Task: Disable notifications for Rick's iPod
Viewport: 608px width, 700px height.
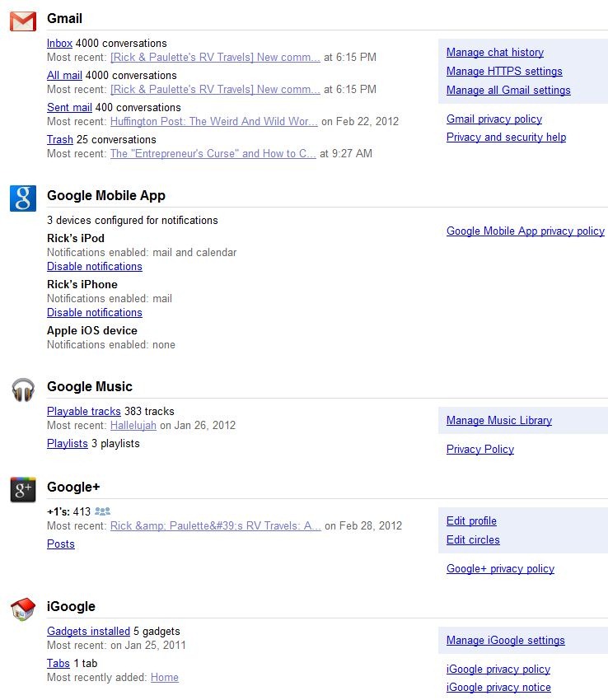Action: pyautogui.click(x=95, y=267)
